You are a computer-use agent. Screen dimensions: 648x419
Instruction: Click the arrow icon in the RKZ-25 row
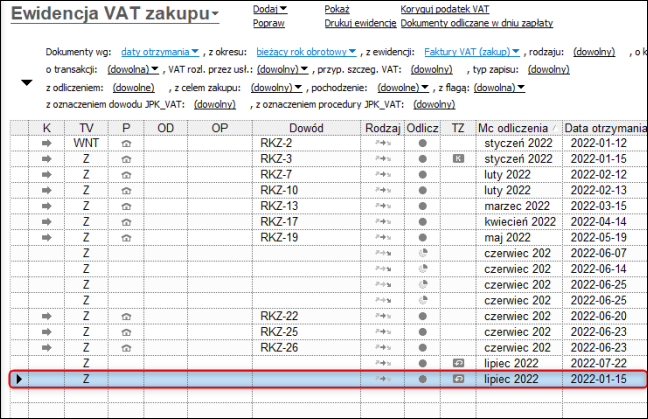pyautogui.click(x=47, y=332)
